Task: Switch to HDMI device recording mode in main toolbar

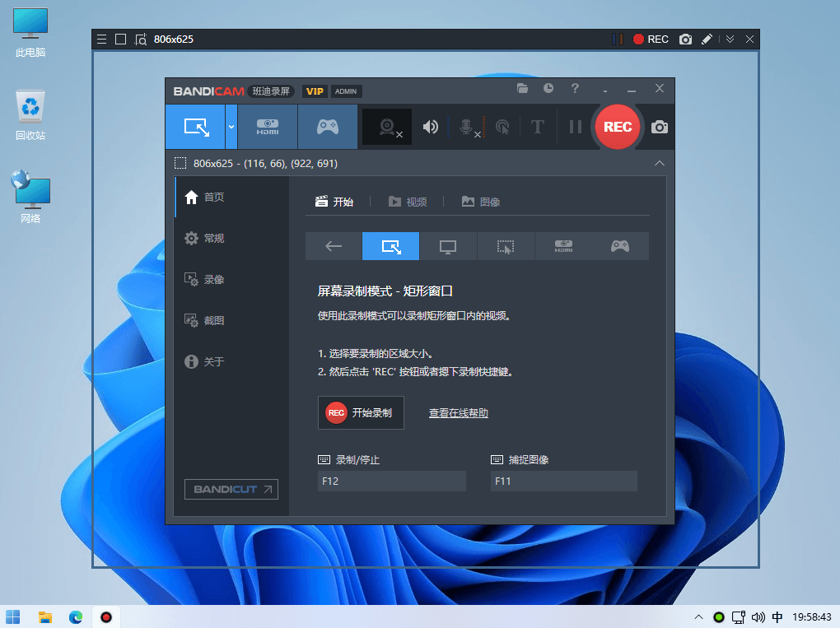Action: [268, 127]
